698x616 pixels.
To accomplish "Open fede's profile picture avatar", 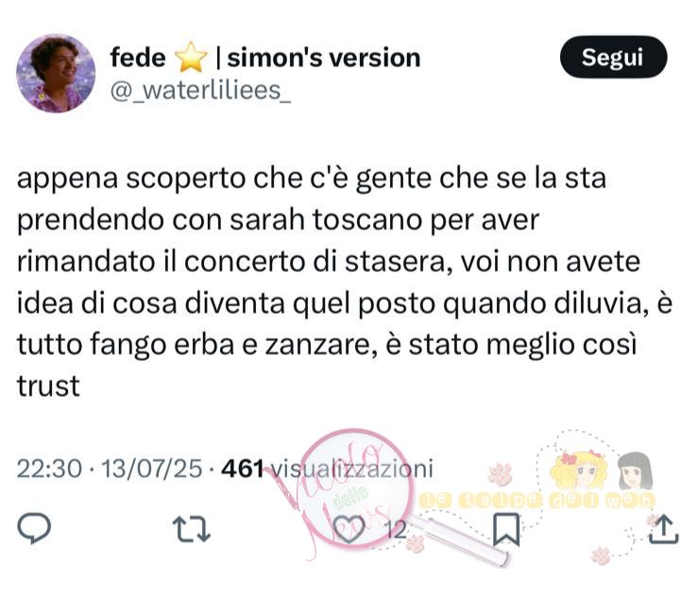I will pyautogui.click(x=56, y=74).
